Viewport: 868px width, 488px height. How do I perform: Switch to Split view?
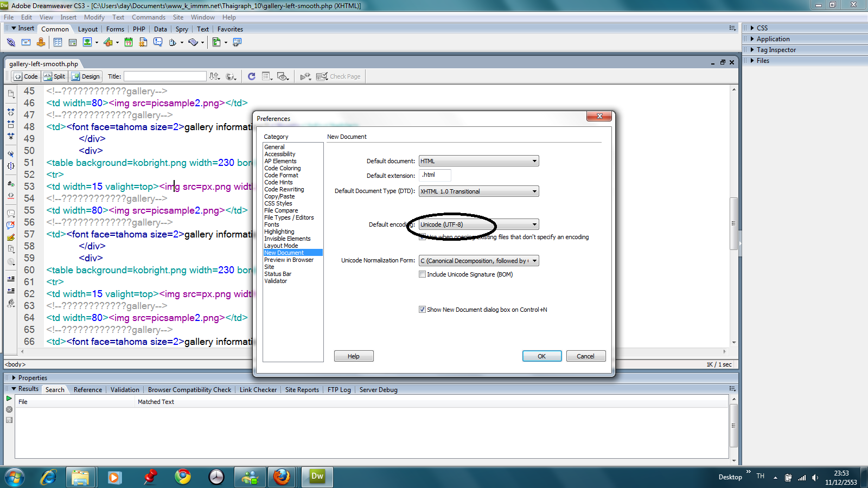54,76
